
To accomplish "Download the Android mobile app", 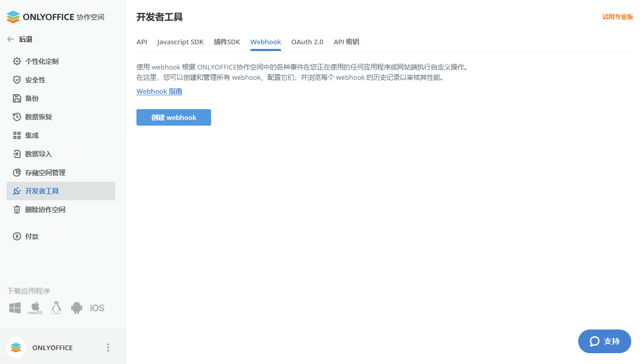I will 77,308.
